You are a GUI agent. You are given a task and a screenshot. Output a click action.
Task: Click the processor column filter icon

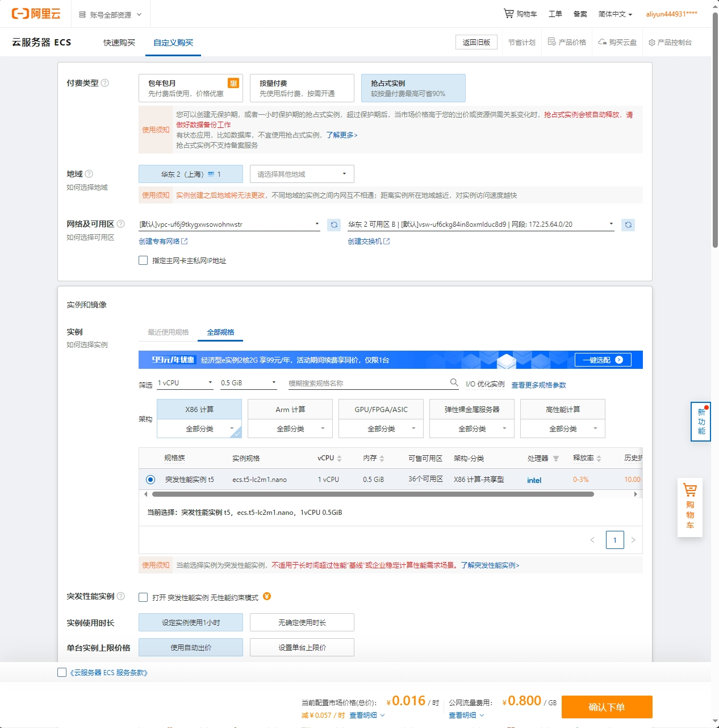pos(555,459)
